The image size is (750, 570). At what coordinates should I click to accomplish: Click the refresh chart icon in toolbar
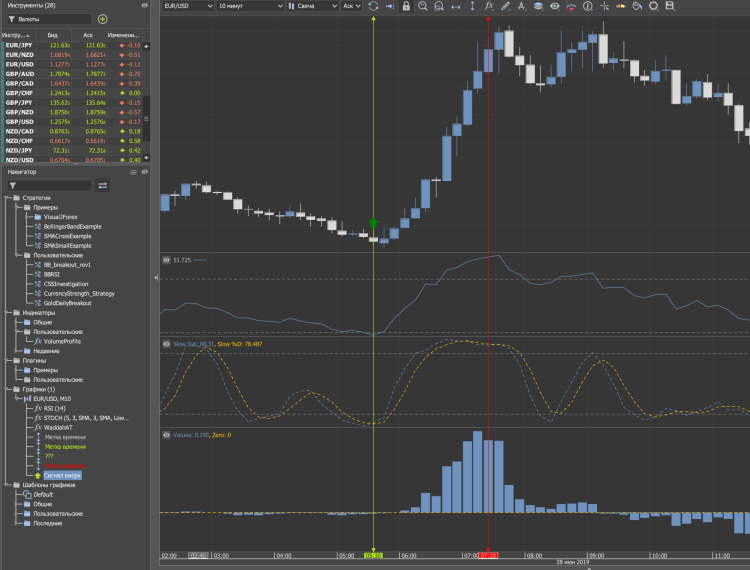[x=374, y=6]
